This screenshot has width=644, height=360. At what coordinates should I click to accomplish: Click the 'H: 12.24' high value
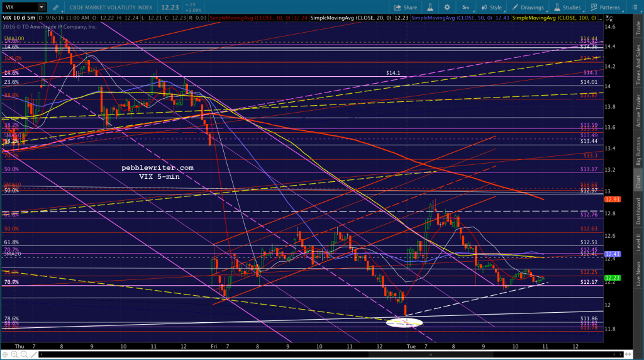[126, 18]
